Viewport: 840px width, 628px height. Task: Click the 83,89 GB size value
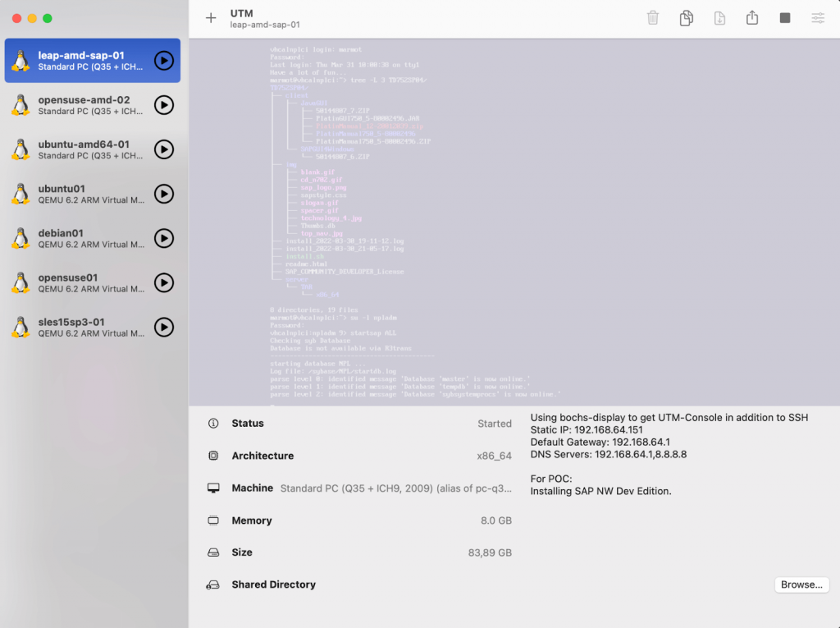[x=490, y=553]
